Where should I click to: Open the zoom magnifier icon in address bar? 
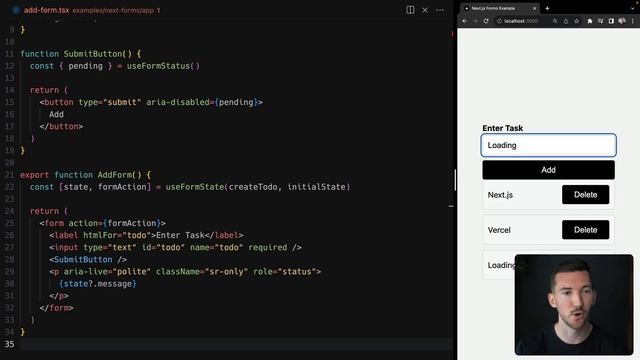pos(555,21)
